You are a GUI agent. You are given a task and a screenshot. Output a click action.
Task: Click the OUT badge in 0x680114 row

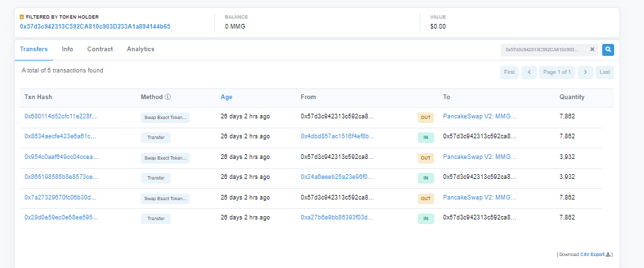(x=426, y=117)
